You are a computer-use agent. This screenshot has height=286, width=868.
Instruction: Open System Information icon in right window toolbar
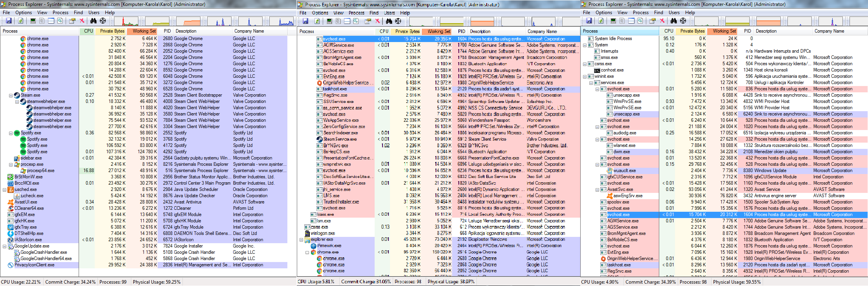[x=613, y=21]
